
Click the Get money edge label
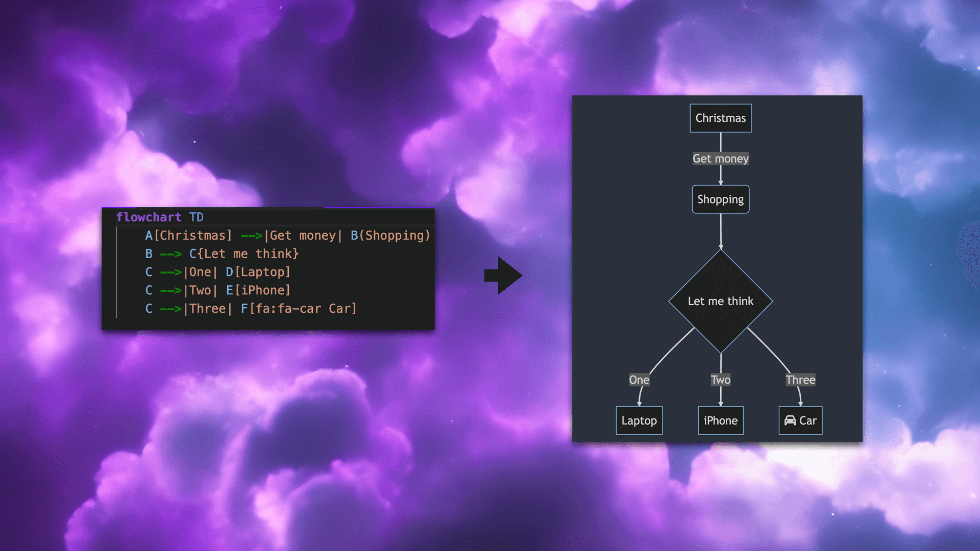720,159
